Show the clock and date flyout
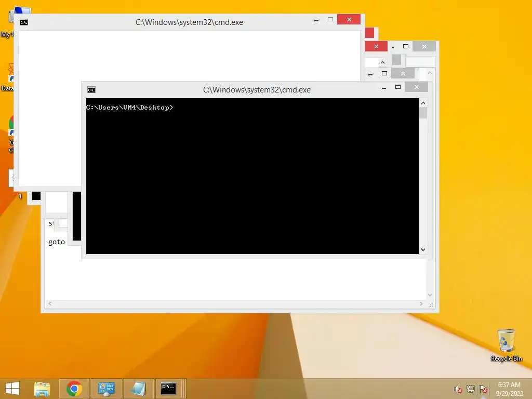532x399 pixels. [x=509, y=389]
